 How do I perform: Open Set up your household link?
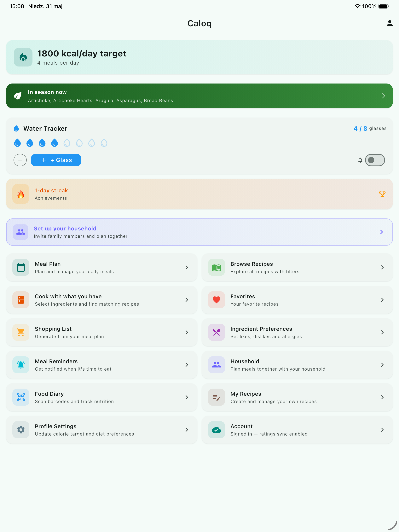click(x=199, y=232)
